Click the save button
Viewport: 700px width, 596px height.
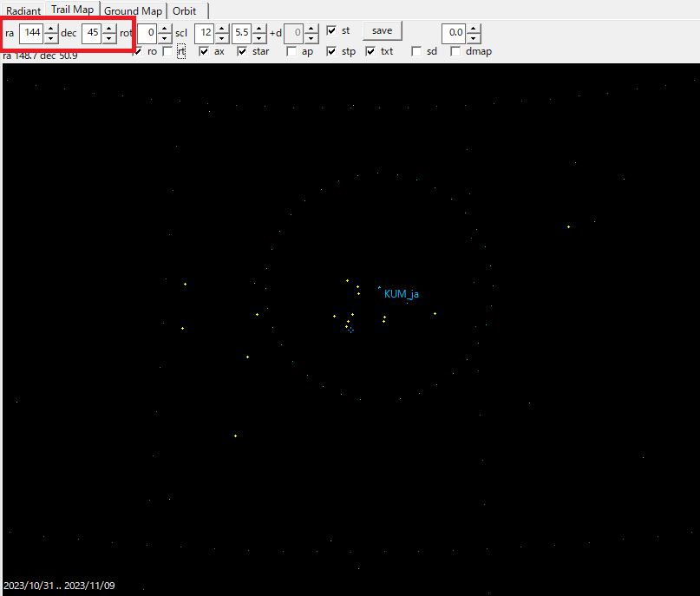382,30
